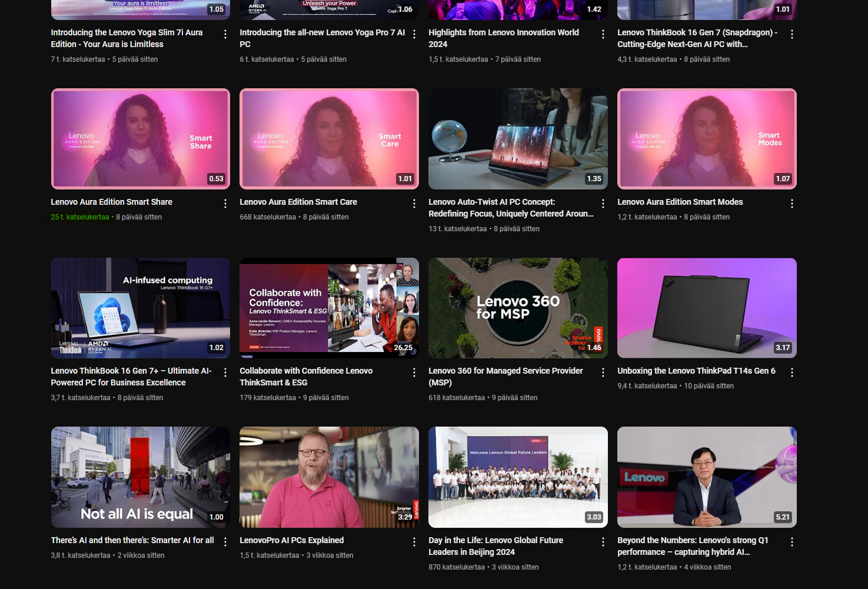This screenshot has width=868, height=589.
Task: Play the LenovoPro presenter thumbnail video
Action: point(330,477)
